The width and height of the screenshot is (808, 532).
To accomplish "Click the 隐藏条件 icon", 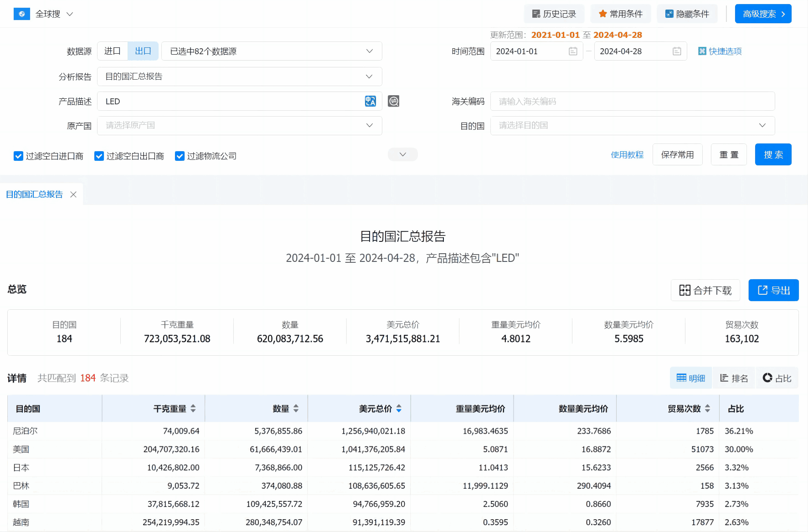I will click(669, 14).
